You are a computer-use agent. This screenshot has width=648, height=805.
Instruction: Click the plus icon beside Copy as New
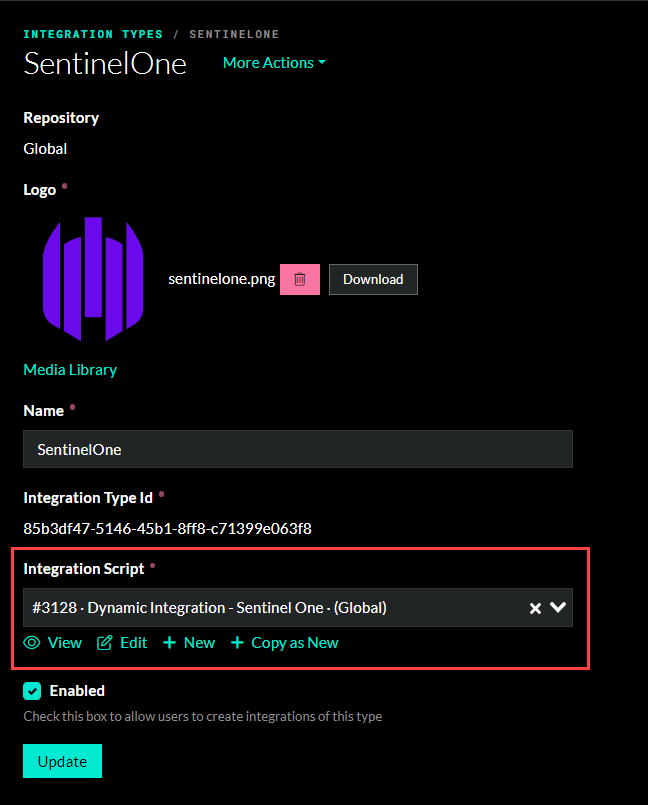pyautogui.click(x=235, y=643)
